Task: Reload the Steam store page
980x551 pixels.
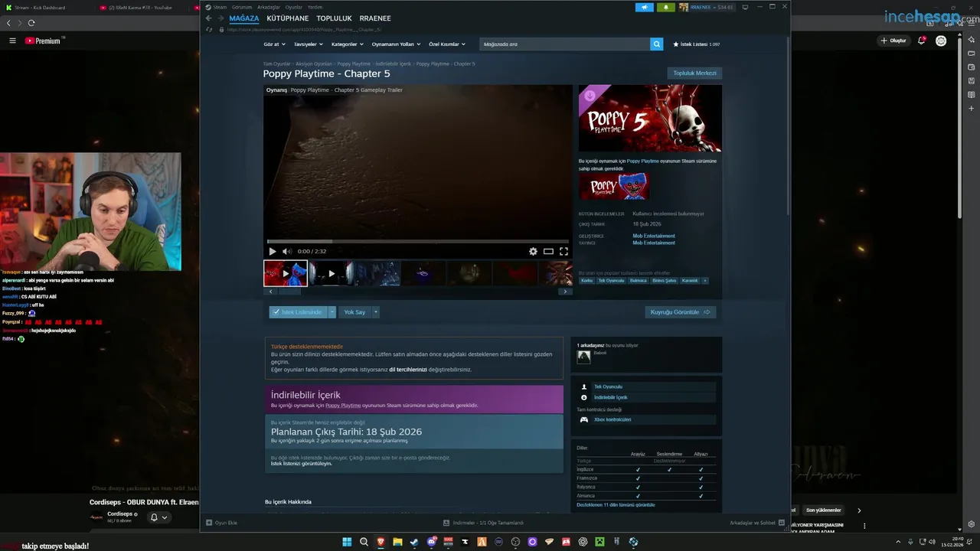Action: [209, 30]
